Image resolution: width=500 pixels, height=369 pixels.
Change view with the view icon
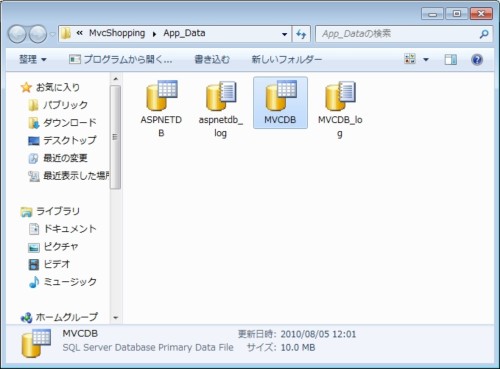(410, 60)
